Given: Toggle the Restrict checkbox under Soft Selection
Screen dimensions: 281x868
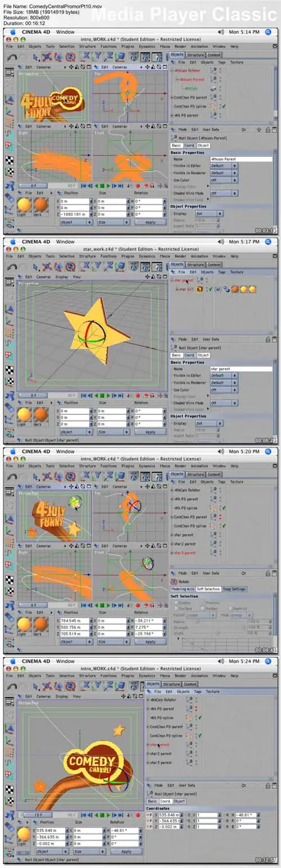Looking at the screenshot, I should 230,608.
